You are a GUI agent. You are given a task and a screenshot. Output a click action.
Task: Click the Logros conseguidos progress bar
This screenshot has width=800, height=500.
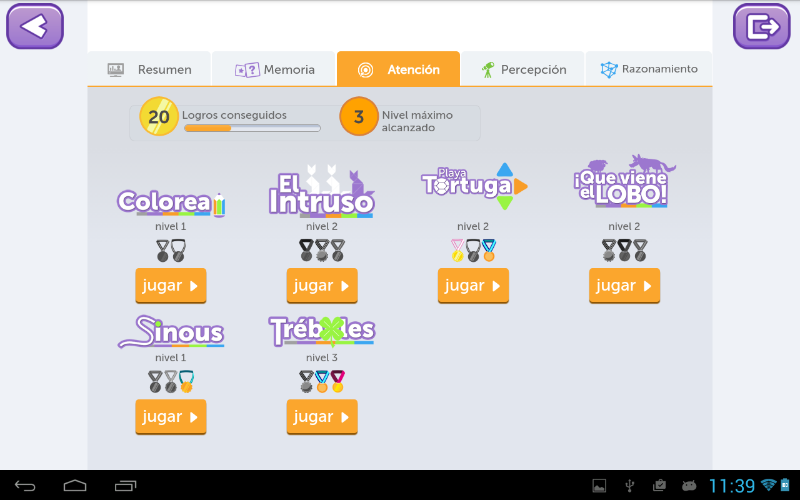(x=252, y=129)
